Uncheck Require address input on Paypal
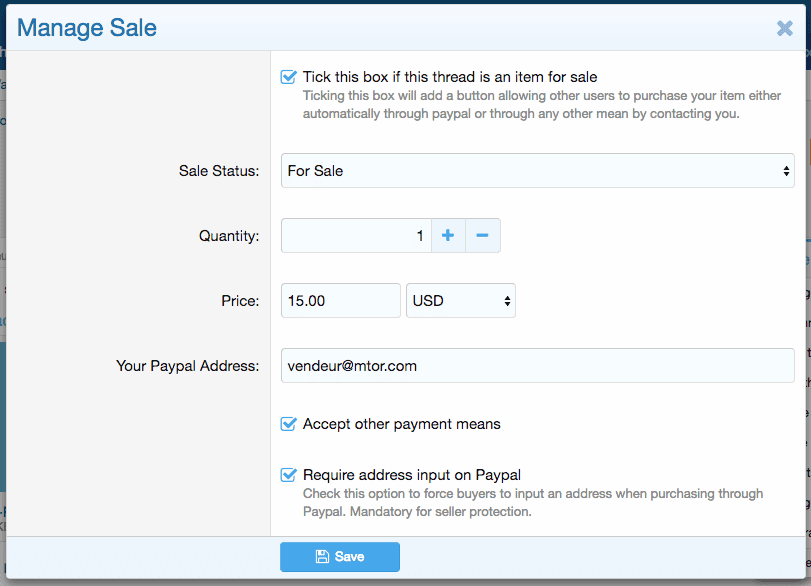 (x=289, y=475)
